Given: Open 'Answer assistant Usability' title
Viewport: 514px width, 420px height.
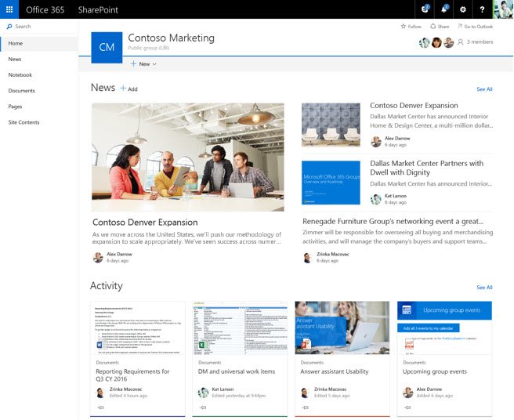Looking at the screenshot, I should 335,371.
